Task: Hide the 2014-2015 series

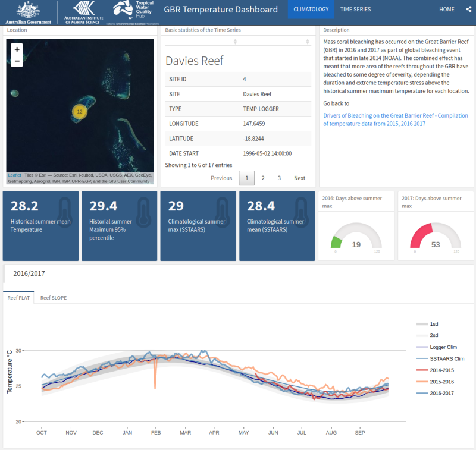Action: click(x=435, y=370)
